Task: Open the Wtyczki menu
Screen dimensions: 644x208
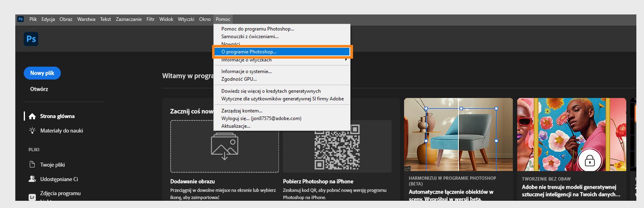Action: [x=186, y=19]
